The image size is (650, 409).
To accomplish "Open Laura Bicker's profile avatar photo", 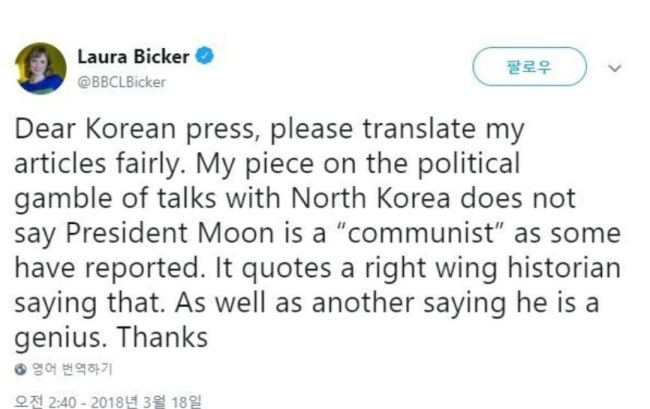I will (41, 68).
